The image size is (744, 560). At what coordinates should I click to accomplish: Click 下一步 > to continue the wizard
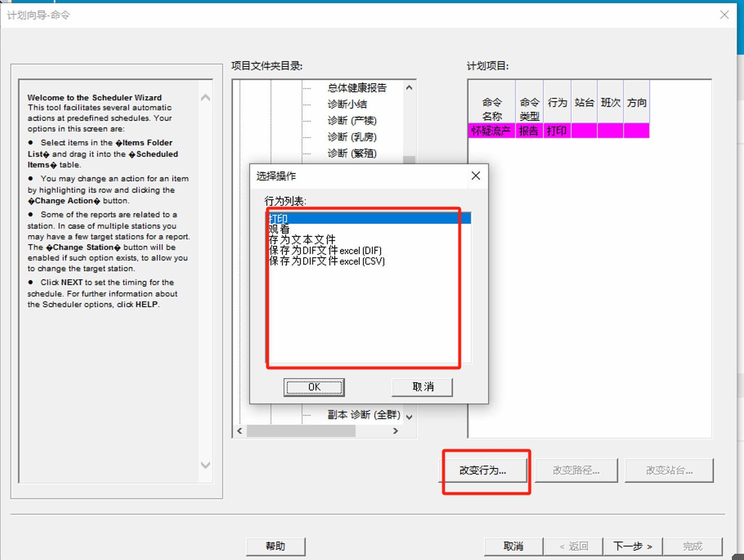click(633, 546)
